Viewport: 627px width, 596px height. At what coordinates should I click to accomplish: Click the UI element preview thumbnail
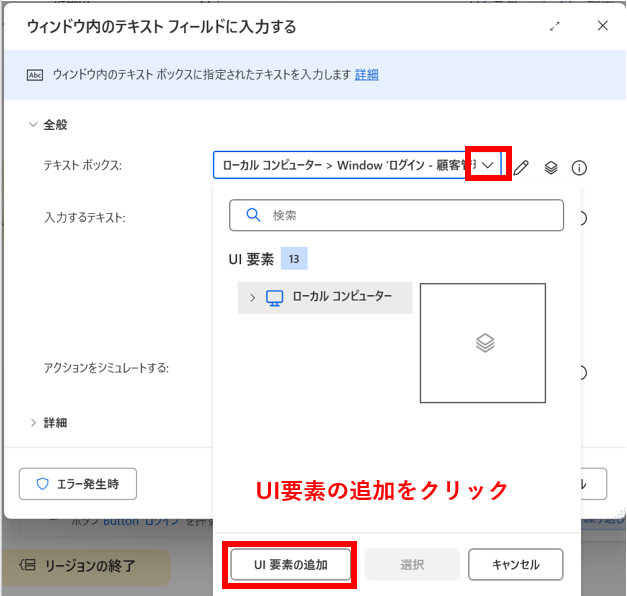pyautogui.click(x=483, y=343)
